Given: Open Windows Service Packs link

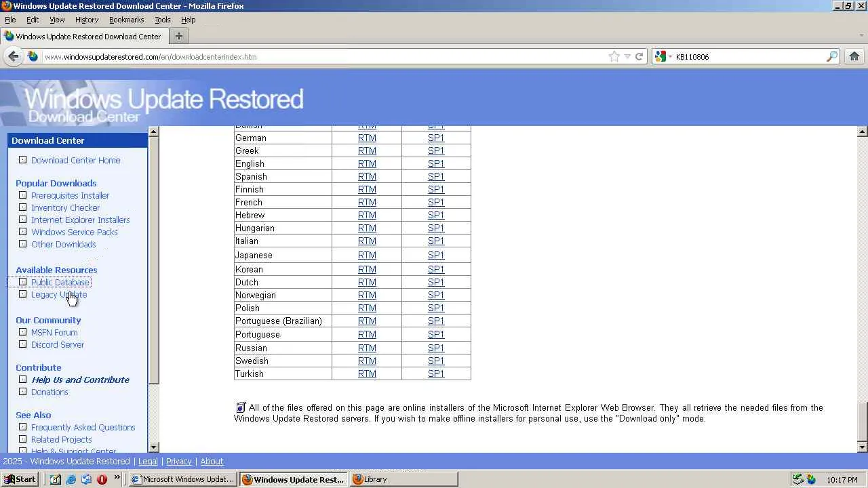Looking at the screenshot, I should click(74, 232).
